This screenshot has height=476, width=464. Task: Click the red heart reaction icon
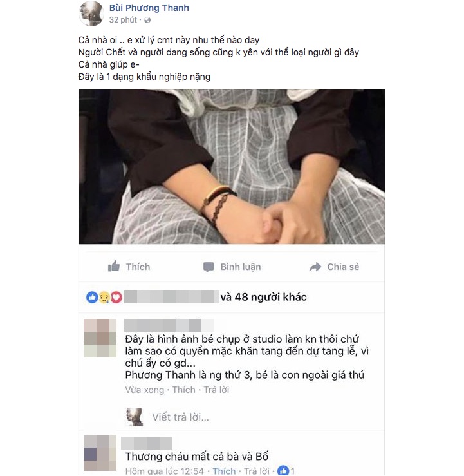point(116,297)
